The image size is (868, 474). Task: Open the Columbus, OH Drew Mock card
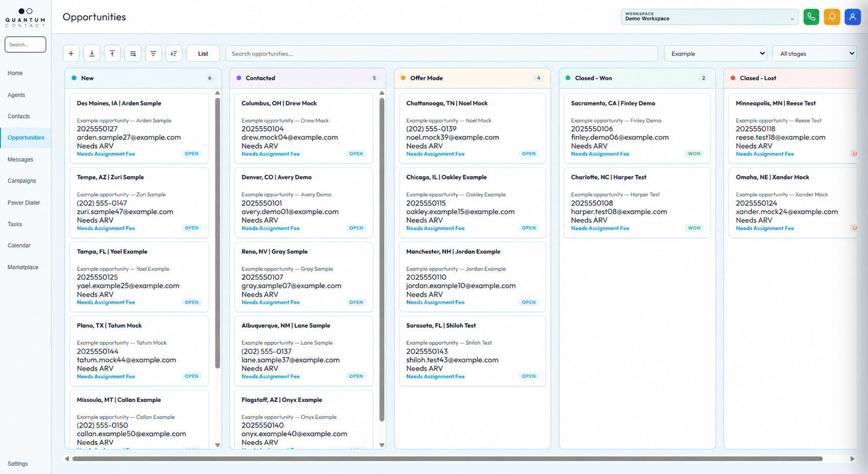coord(304,128)
